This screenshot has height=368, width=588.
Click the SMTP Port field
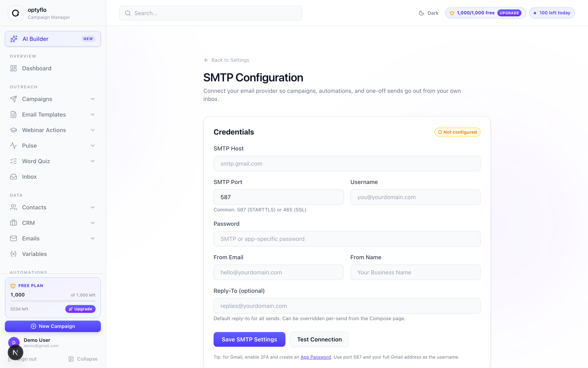[x=278, y=197]
